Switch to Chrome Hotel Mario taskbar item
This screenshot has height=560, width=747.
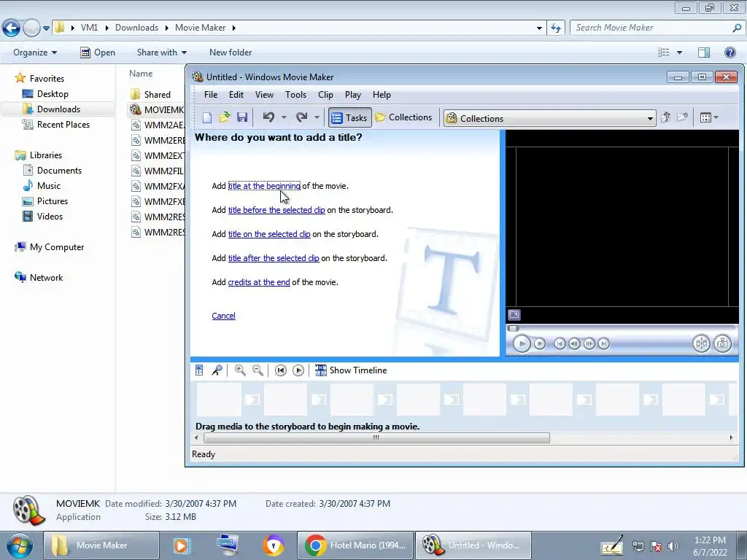coord(355,545)
